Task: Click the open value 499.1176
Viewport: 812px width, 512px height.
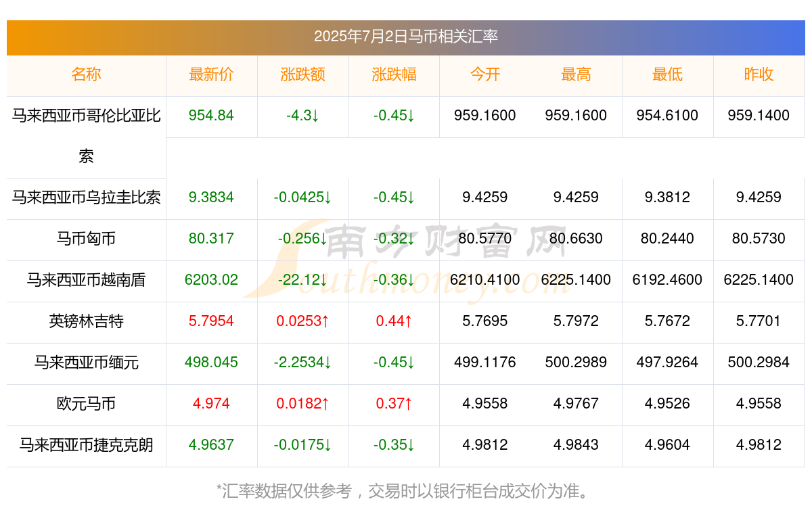Action: point(485,363)
